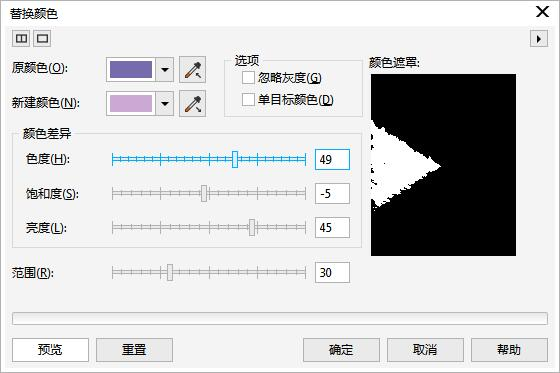Viewport: 560px width, 373px height.
Task: Select the eyedropper for 新建颜色
Action: [192, 104]
